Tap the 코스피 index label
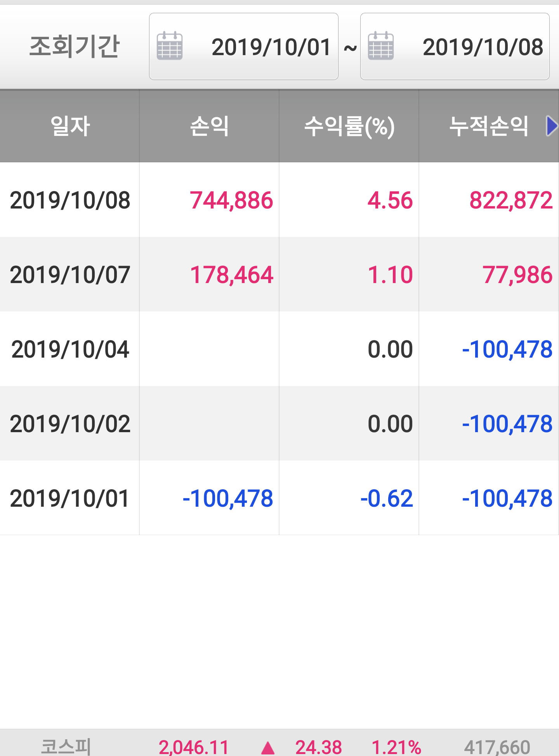This screenshot has height=756, width=559. click(x=66, y=746)
